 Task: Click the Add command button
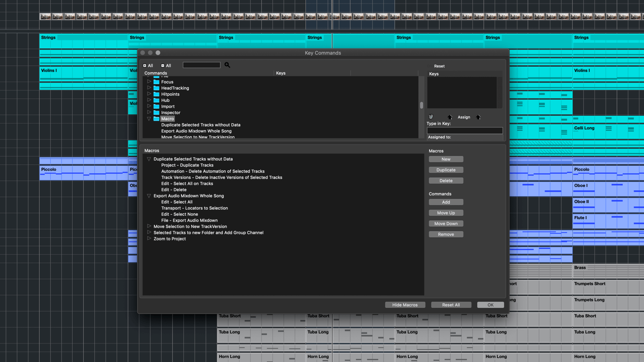pos(446,202)
